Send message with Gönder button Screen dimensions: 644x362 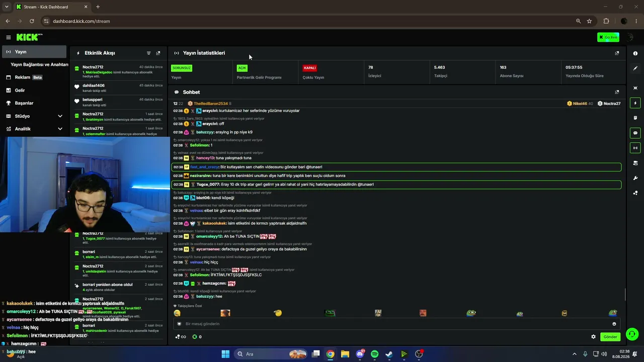[x=610, y=337]
